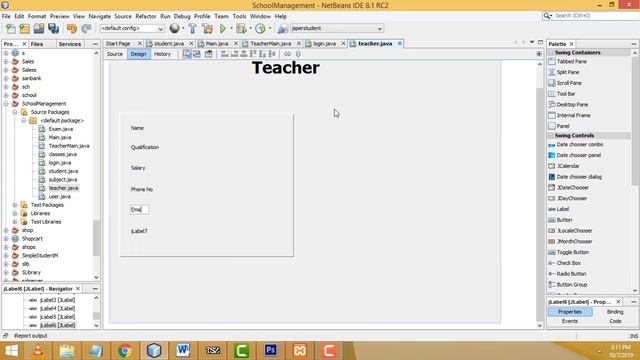The image size is (640, 360).
Task: Click the Email label edit field
Action: pos(140,210)
